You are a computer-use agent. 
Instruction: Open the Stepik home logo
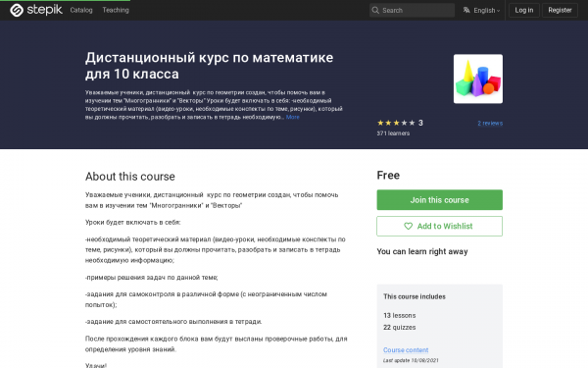point(36,10)
